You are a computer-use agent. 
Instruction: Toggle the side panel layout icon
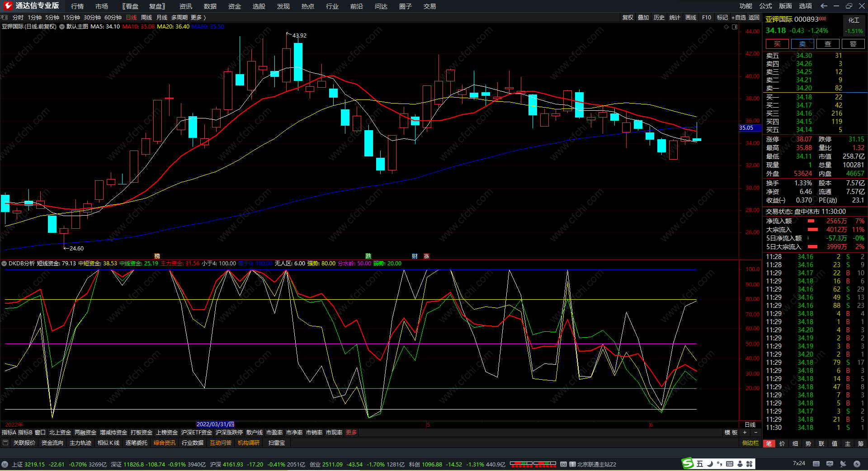point(735,27)
